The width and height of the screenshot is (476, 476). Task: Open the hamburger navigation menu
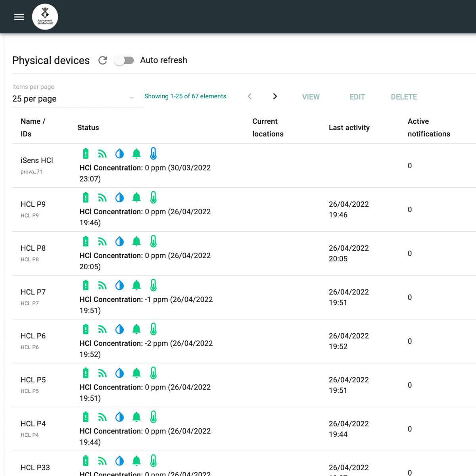point(19,17)
